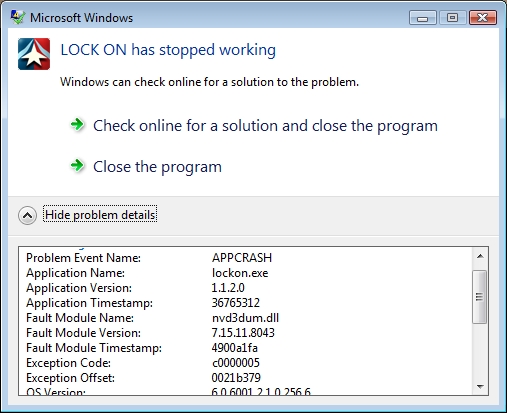
Task: Click the Fault Module Timestamp label
Action: [x=94, y=348]
